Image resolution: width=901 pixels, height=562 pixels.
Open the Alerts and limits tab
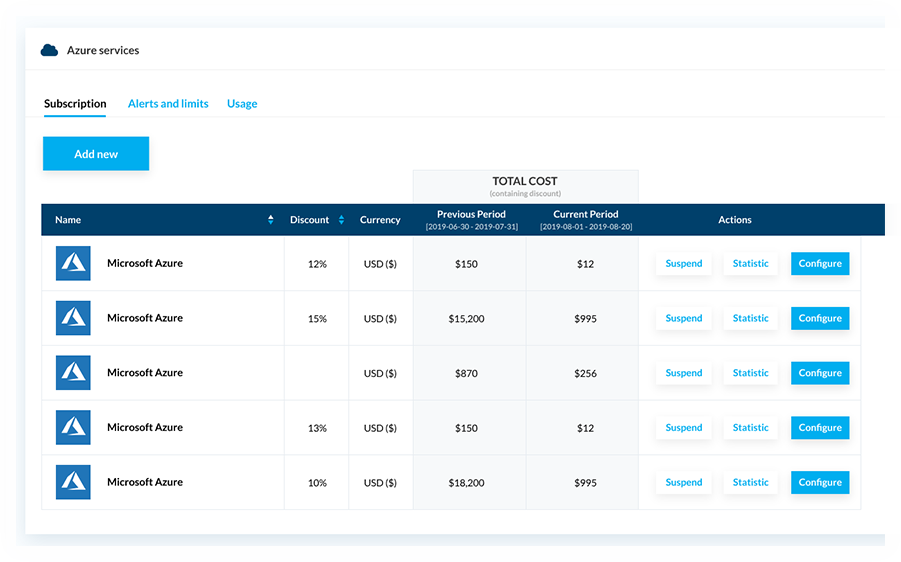click(x=168, y=103)
